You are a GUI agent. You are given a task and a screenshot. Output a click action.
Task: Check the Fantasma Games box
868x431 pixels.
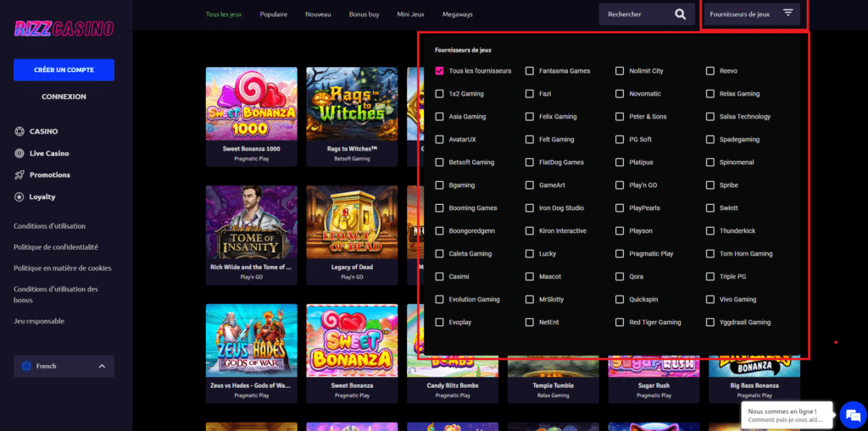click(x=530, y=71)
